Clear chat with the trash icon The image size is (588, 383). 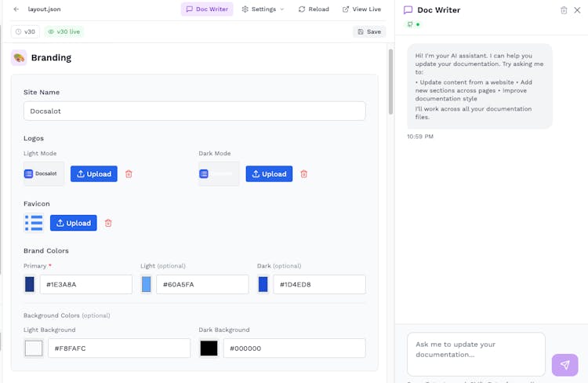pos(564,10)
